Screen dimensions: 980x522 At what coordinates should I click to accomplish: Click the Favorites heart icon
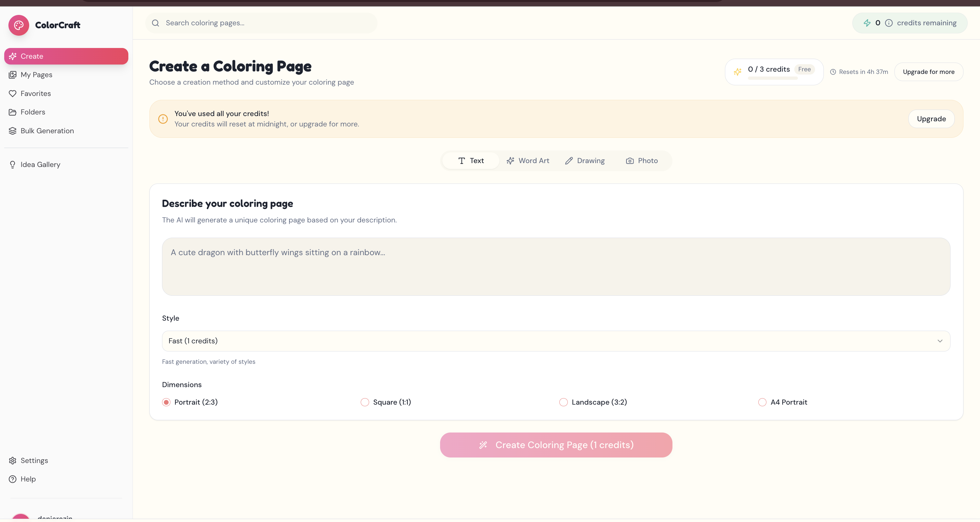(13, 93)
